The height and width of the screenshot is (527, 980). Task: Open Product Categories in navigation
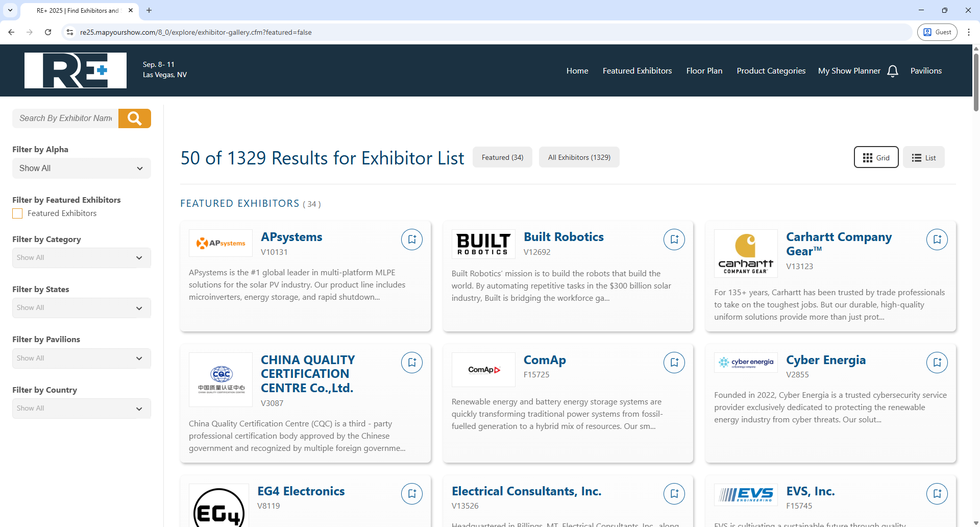(771, 70)
